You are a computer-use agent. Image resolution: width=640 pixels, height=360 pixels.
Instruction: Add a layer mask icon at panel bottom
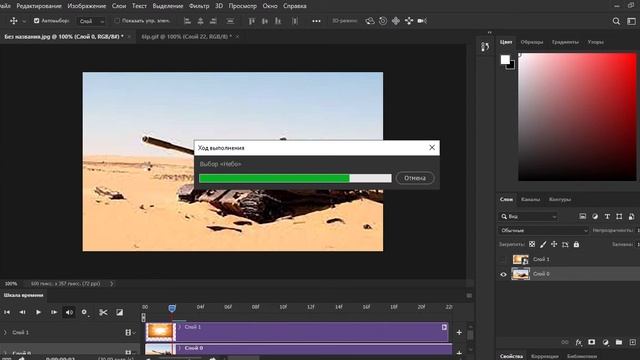pos(591,342)
